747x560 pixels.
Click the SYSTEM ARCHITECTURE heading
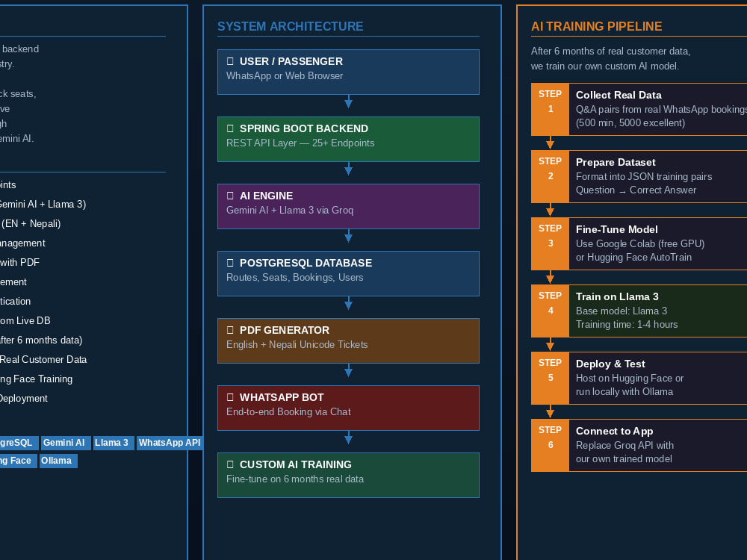point(290,26)
